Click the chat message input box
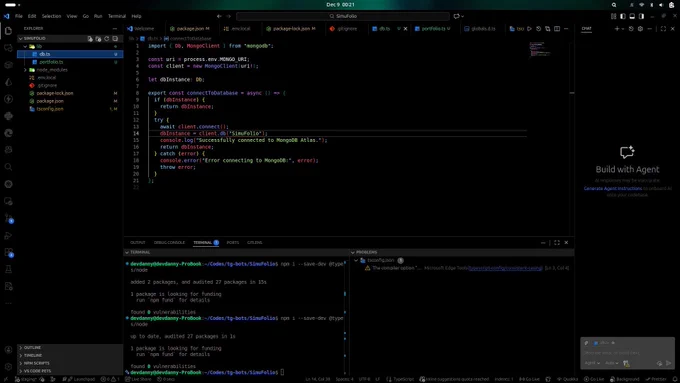The height and width of the screenshot is (383, 680). point(628,353)
